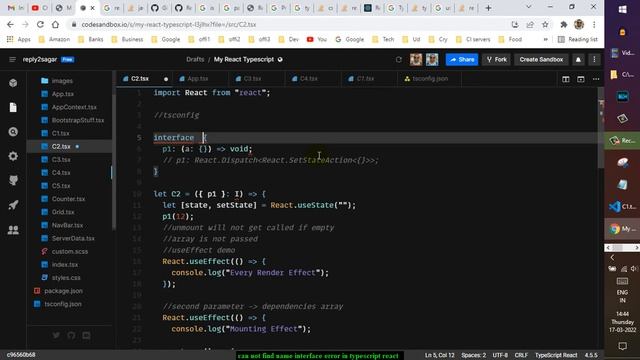Click the taskbar horizontal scrollbar
Viewport: 640px width, 360px height.
[622, 248]
